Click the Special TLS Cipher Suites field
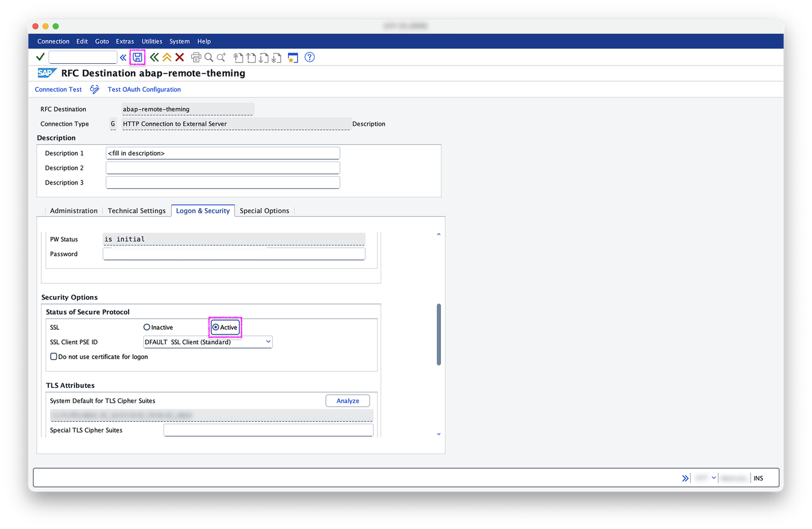This screenshot has width=812, height=529. (x=268, y=430)
